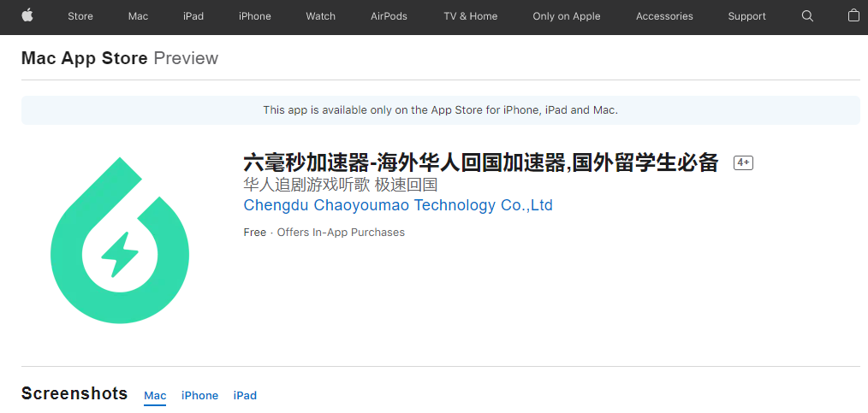The image size is (868, 413).
Task: Select Watch in the top navigation
Action: pyautogui.click(x=321, y=16)
